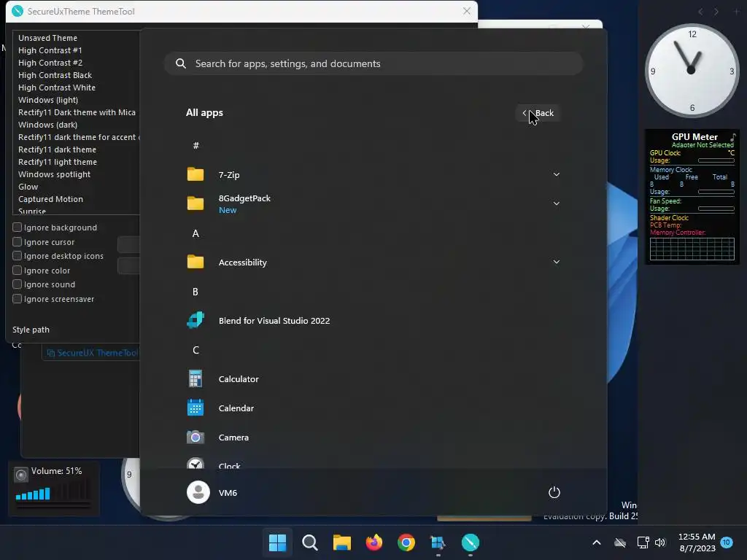
Task: Open the Windows Start button on taskbar
Action: [x=277, y=542]
